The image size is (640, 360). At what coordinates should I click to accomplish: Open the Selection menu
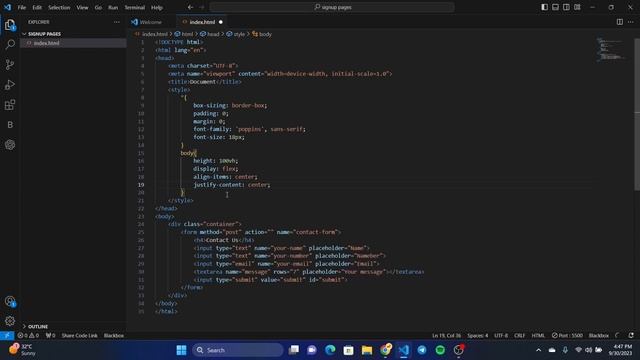coord(59,7)
